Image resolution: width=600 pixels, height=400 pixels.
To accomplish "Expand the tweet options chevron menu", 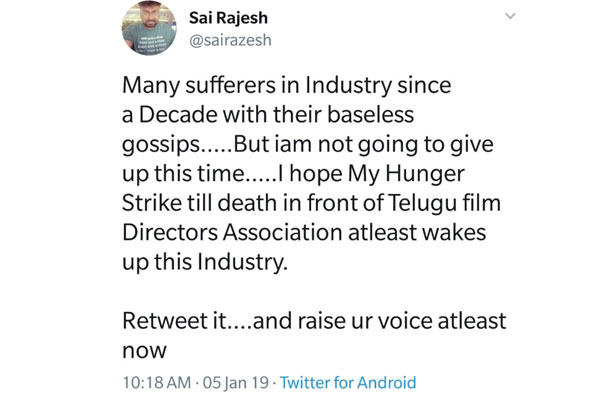I will click(510, 16).
